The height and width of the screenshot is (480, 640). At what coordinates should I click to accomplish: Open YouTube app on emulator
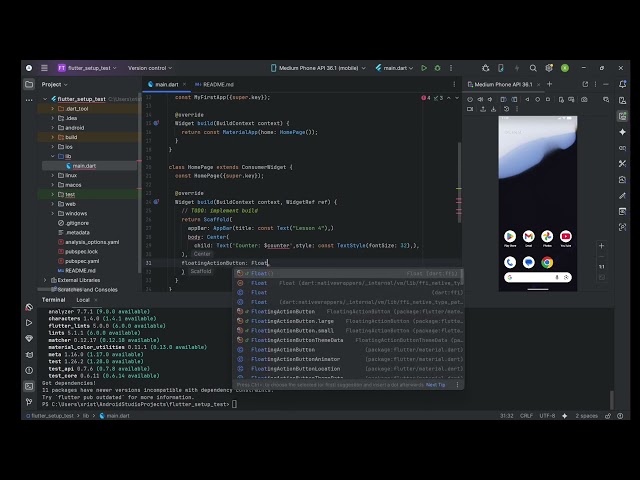[566, 237]
